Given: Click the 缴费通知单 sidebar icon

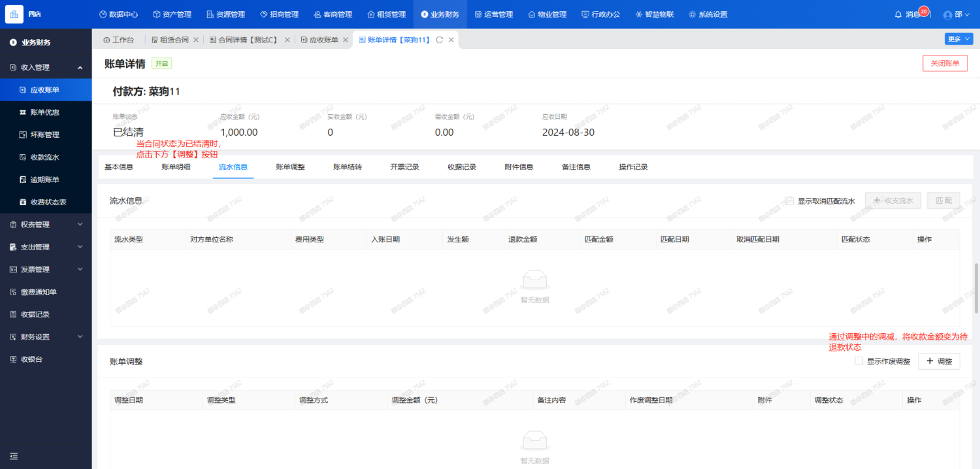Looking at the screenshot, I should point(14,292).
